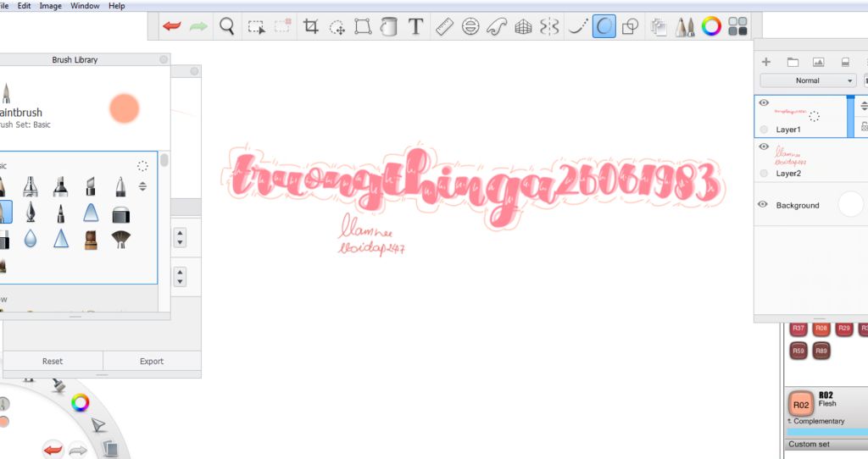868x459 pixels.
Task: Open the Image menu
Action: pos(50,6)
